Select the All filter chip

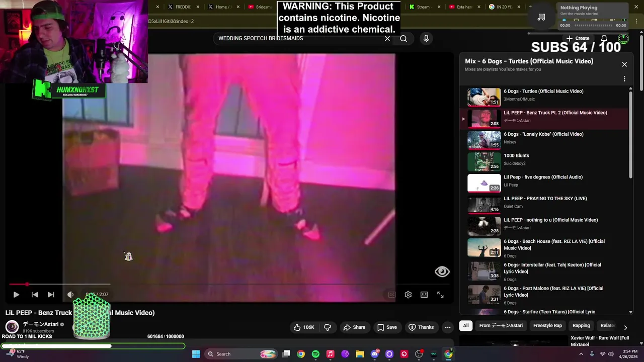pyautogui.click(x=466, y=326)
